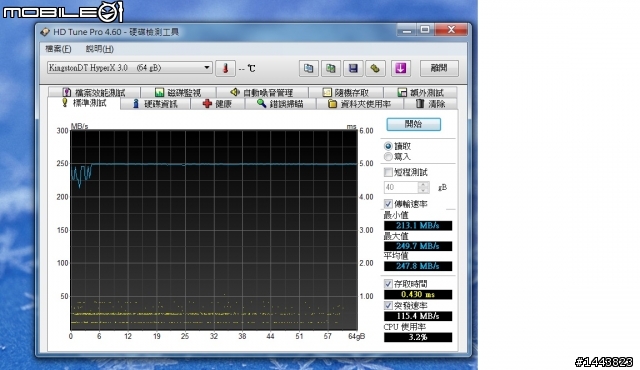Click average value 247.8 MB/s
This screenshot has height=370, width=640.
pyautogui.click(x=418, y=266)
